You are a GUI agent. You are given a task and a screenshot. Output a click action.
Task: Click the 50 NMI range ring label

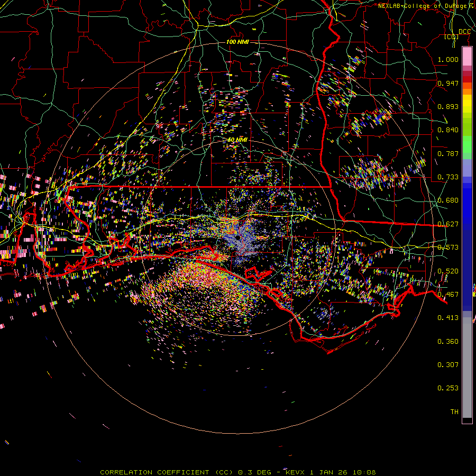[237, 140]
